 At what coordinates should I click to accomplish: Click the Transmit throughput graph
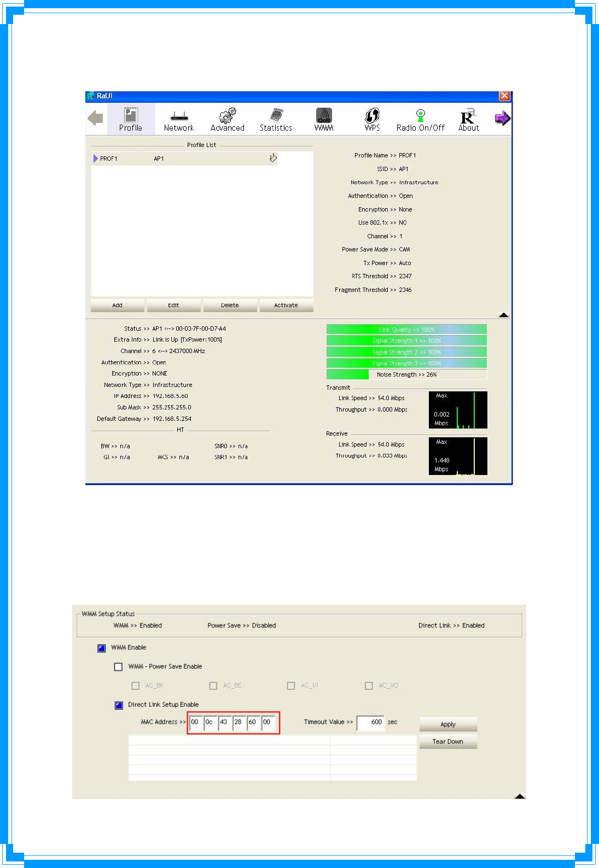tap(458, 410)
